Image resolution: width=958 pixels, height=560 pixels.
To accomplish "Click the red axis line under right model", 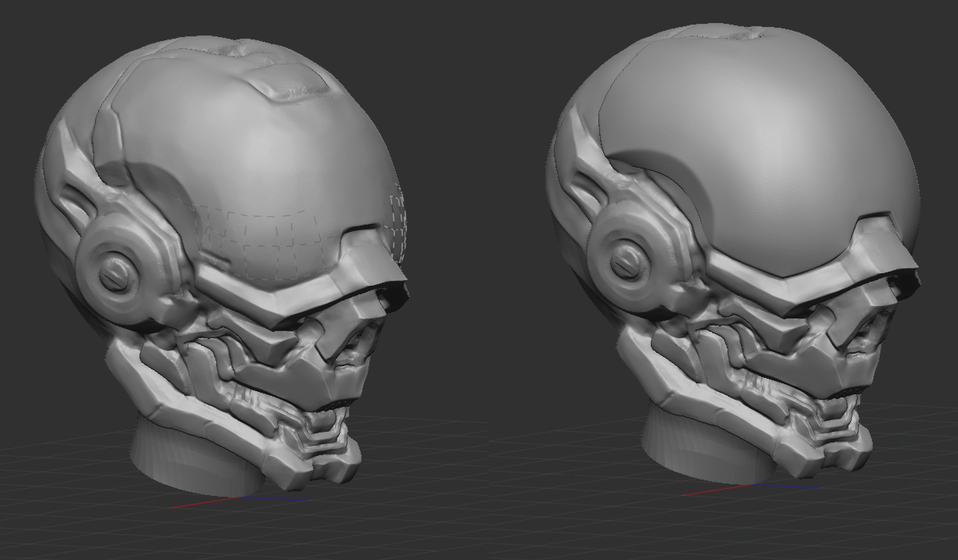I will click(x=715, y=490).
